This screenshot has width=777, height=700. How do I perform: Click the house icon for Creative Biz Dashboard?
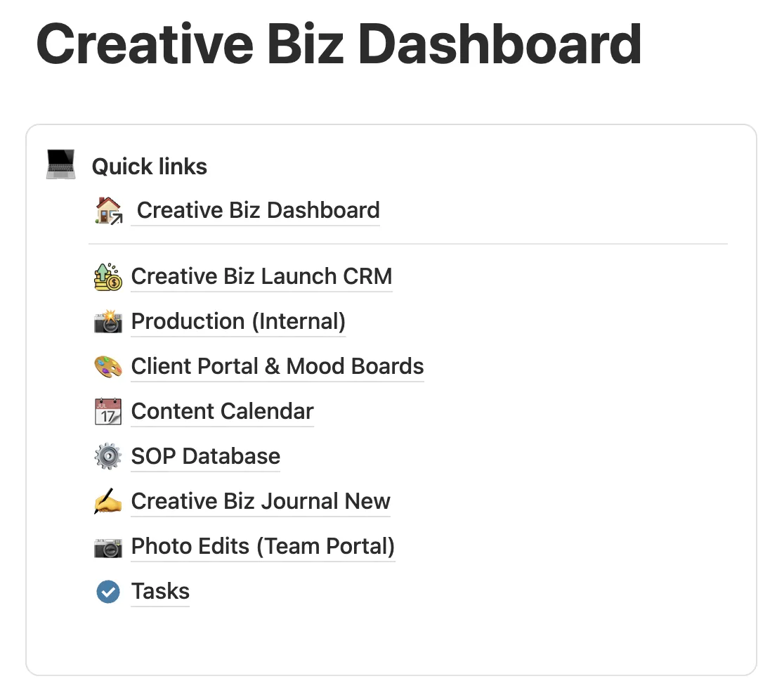pyautogui.click(x=108, y=210)
